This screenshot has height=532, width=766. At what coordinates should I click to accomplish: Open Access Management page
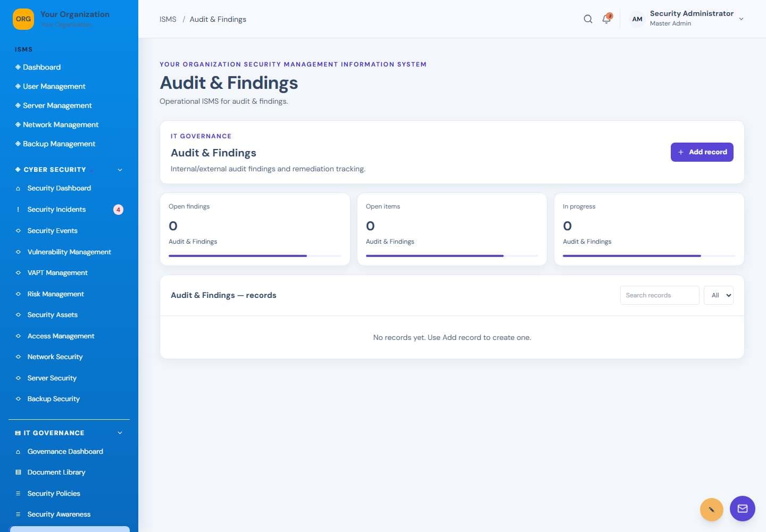pyautogui.click(x=61, y=336)
